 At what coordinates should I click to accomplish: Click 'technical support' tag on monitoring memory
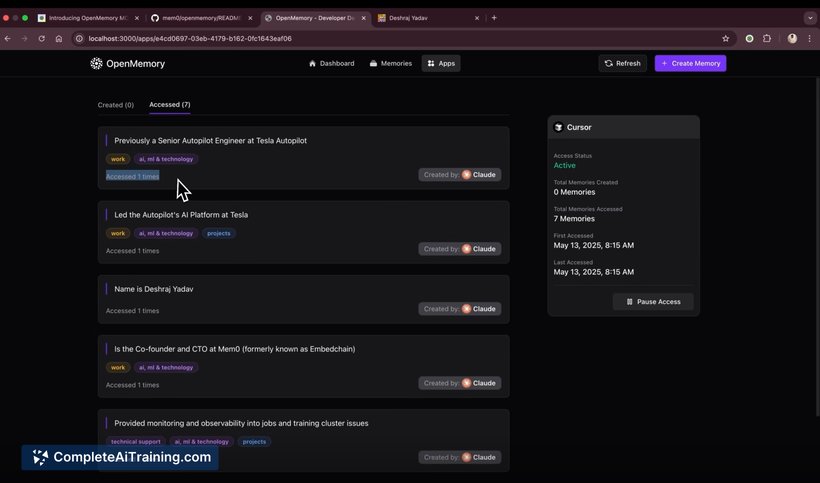(x=136, y=442)
